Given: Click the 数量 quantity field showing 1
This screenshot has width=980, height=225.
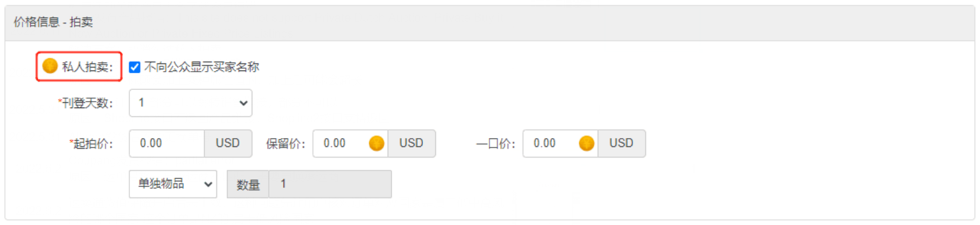Looking at the screenshot, I should click(330, 184).
